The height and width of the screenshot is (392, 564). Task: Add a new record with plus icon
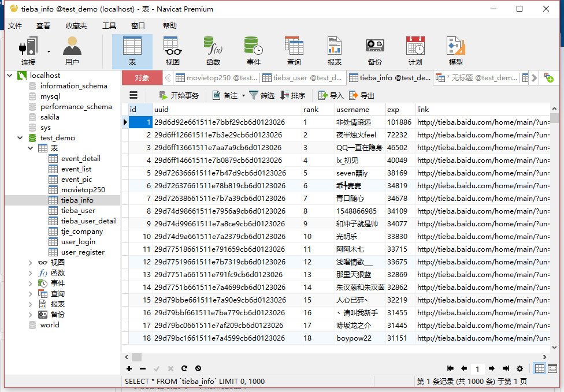pyautogui.click(x=129, y=368)
